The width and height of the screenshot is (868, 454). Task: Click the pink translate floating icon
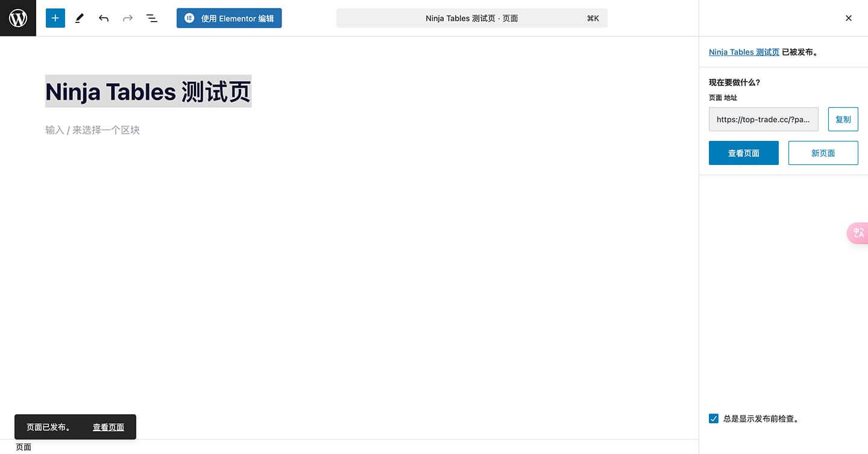(x=858, y=233)
